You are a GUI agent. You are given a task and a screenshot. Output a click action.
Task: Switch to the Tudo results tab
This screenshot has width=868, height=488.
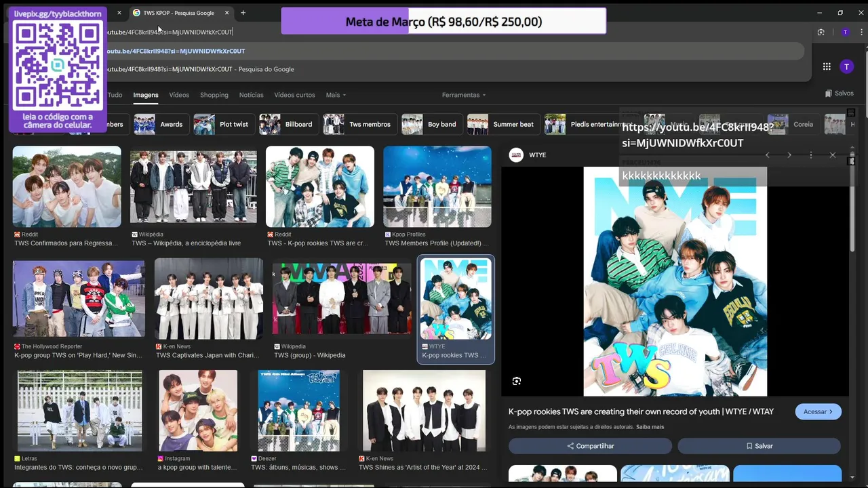115,95
